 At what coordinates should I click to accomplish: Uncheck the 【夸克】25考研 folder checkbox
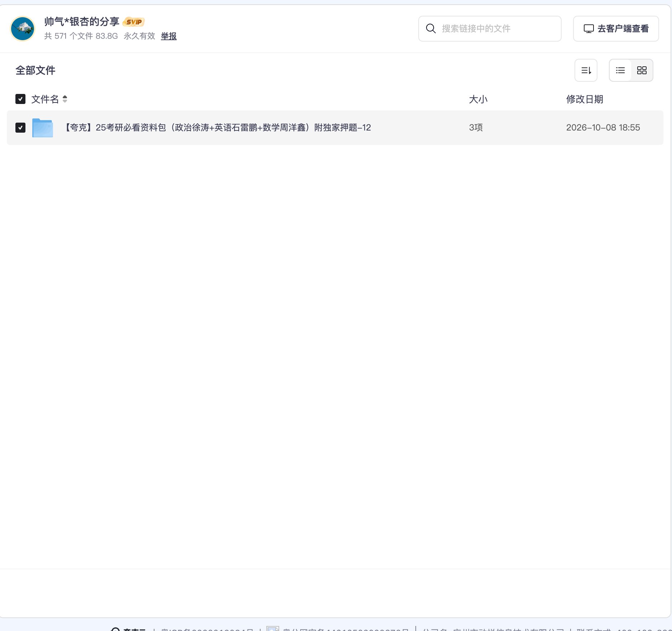coord(20,128)
